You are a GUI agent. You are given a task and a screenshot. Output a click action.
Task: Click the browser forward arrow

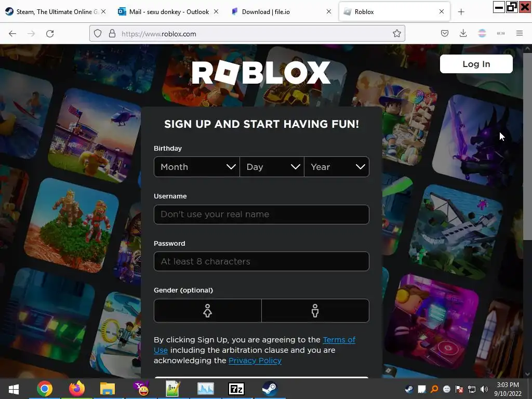point(31,34)
